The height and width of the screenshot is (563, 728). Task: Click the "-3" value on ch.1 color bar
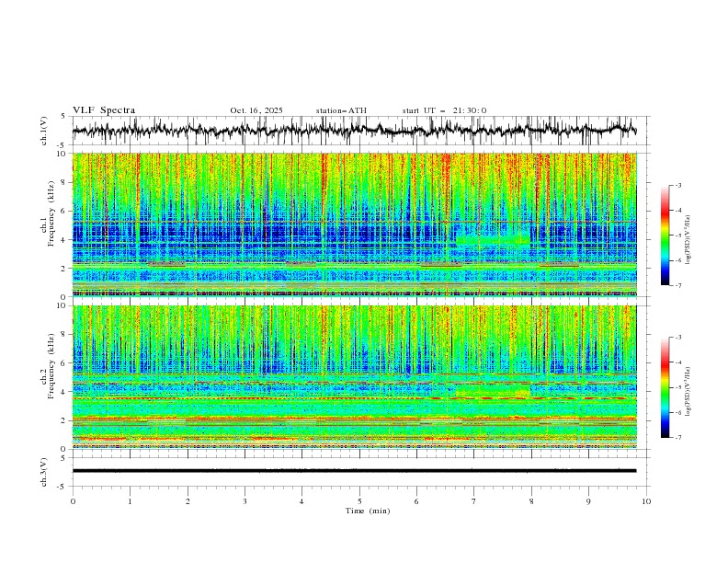click(x=678, y=185)
